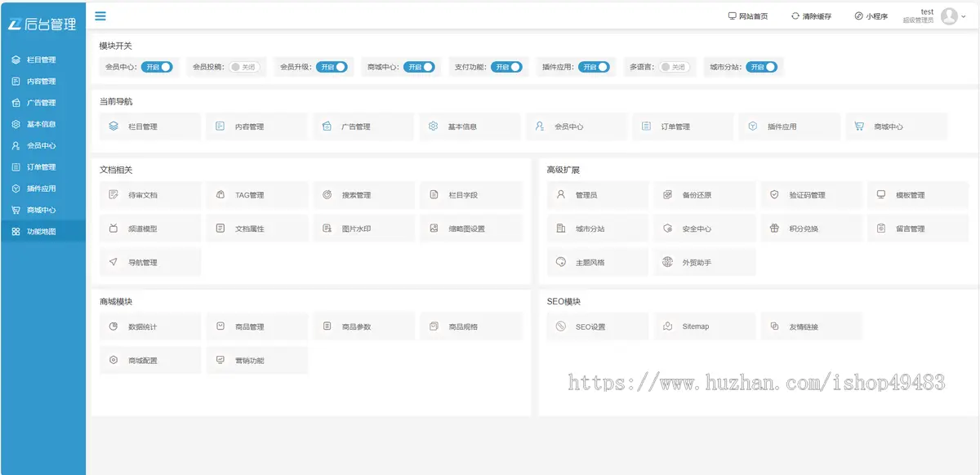Open 商城中心 sidebar item
Image resolution: width=980 pixels, height=475 pixels.
pos(42,210)
